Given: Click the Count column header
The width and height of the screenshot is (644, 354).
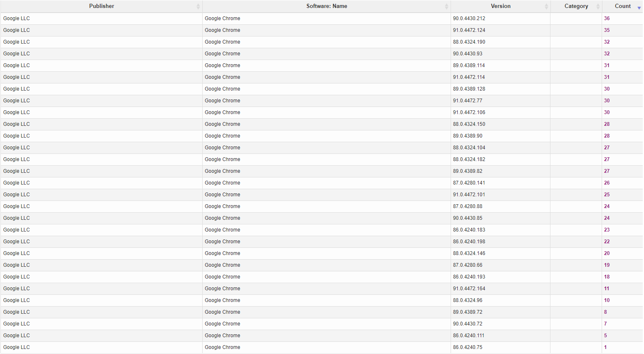Looking at the screenshot, I should point(623,6).
